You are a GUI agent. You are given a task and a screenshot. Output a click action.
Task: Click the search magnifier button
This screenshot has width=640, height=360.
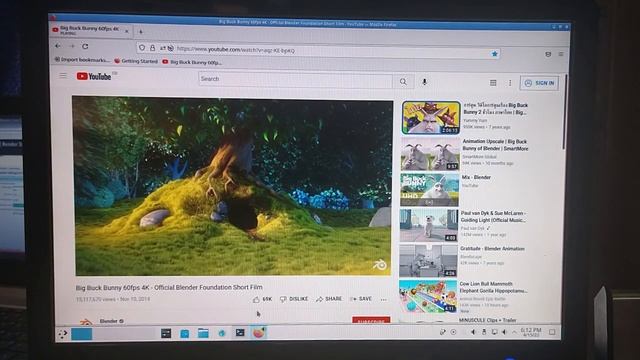point(403,82)
